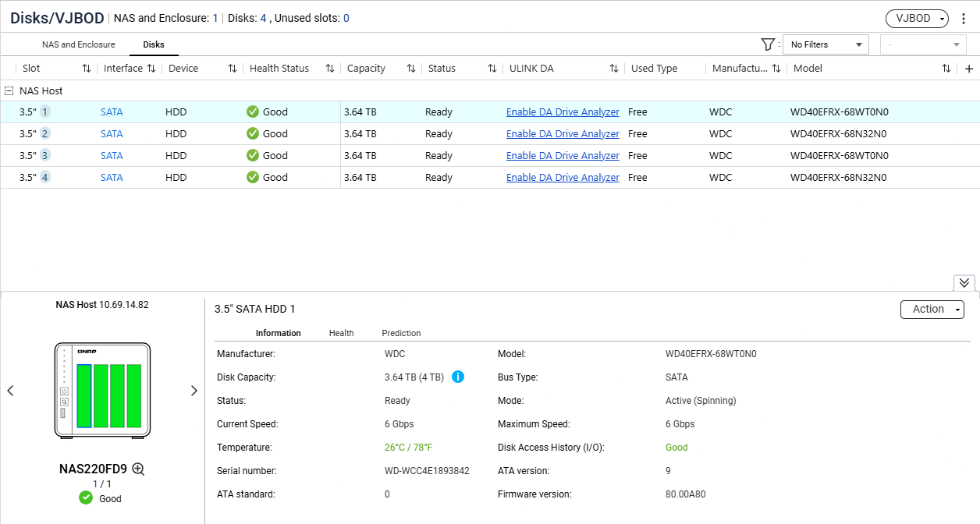Click Enable DA Drive Analyzer for disk 2
980x524 pixels.
click(563, 134)
